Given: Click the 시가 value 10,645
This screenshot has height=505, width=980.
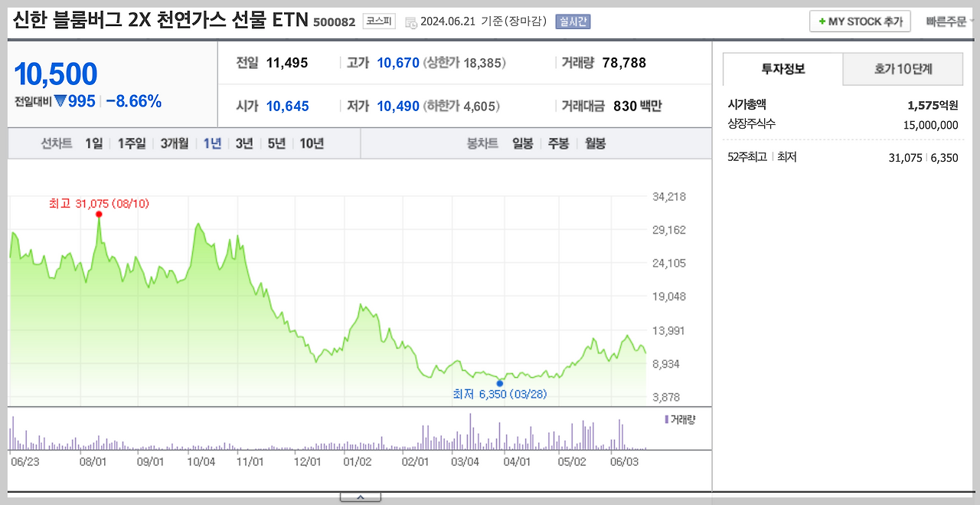Looking at the screenshot, I should click(288, 106).
